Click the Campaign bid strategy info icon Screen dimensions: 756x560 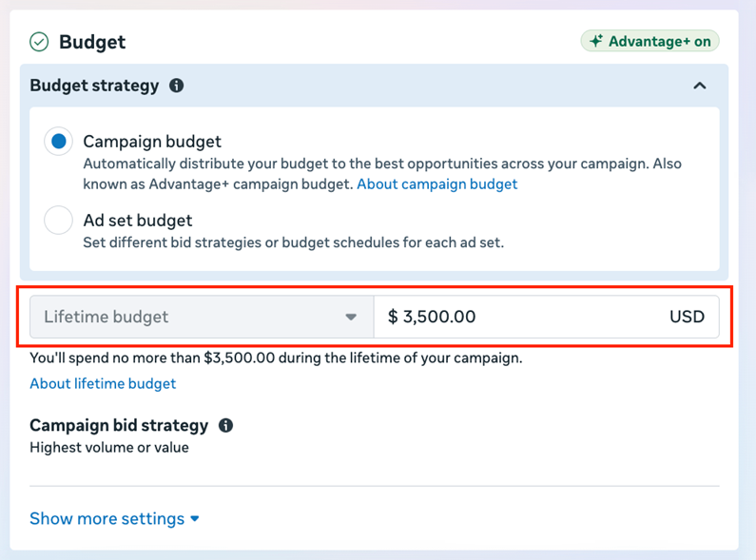tap(225, 425)
